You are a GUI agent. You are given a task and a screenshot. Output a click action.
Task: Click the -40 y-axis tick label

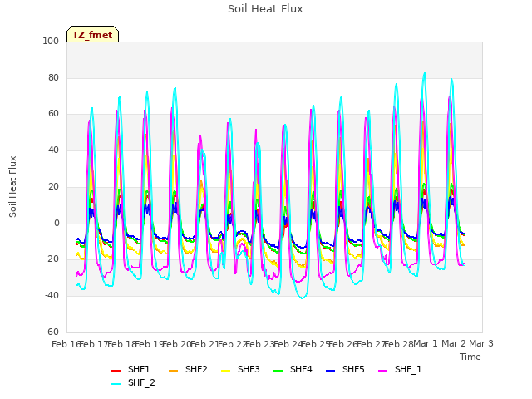52,296
